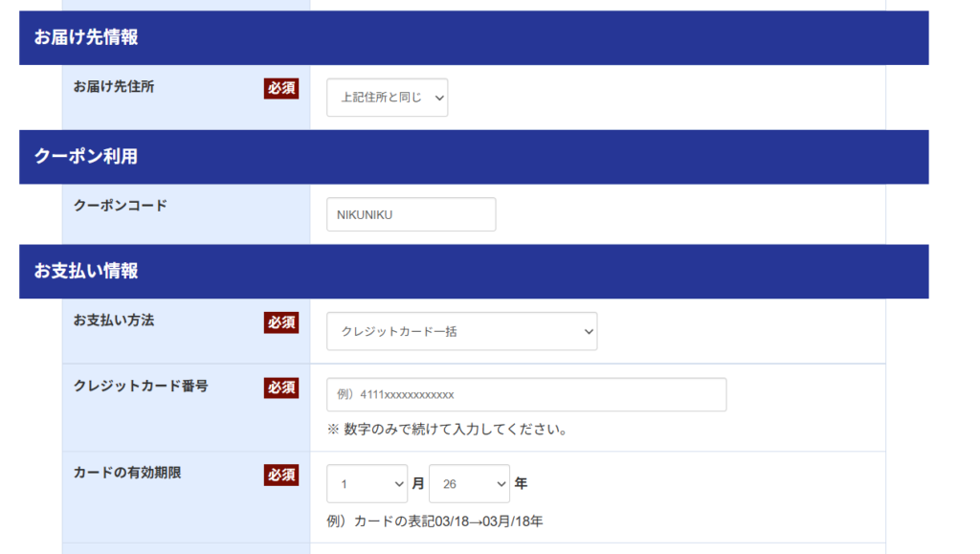Click the 必須 badge beside お届け先住所

(281, 88)
